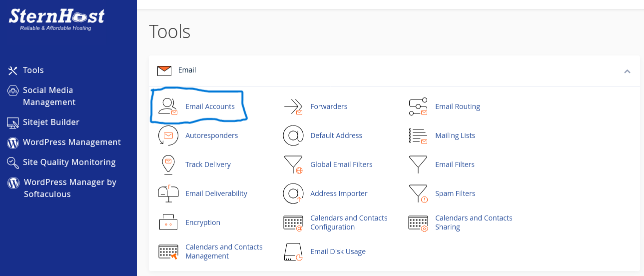Click the Global Email Filters funnel icon

click(293, 164)
